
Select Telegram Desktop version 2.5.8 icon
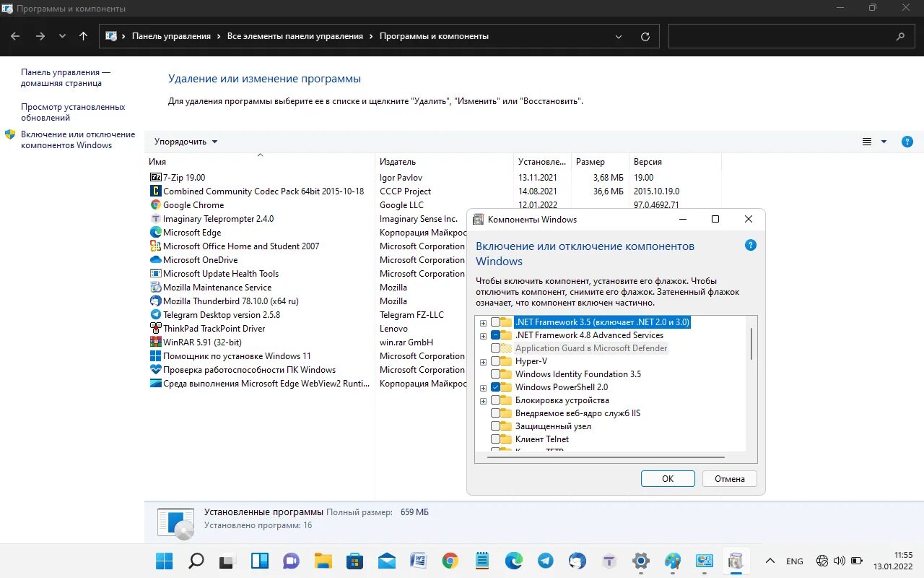(155, 314)
